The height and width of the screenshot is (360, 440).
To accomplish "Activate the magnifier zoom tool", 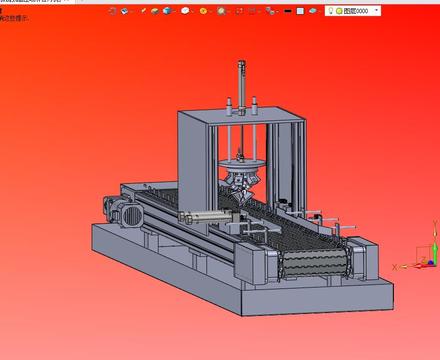I will (x=221, y=11).
